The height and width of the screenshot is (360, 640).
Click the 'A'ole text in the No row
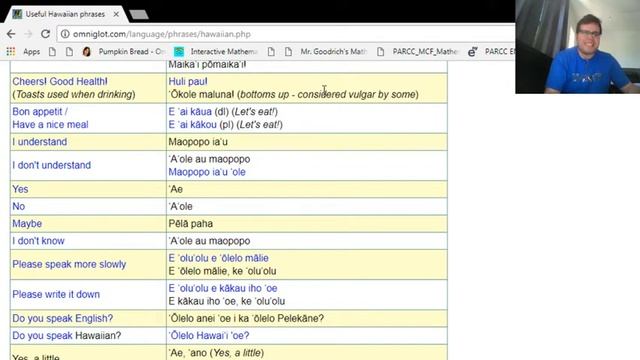pos(180,206)
